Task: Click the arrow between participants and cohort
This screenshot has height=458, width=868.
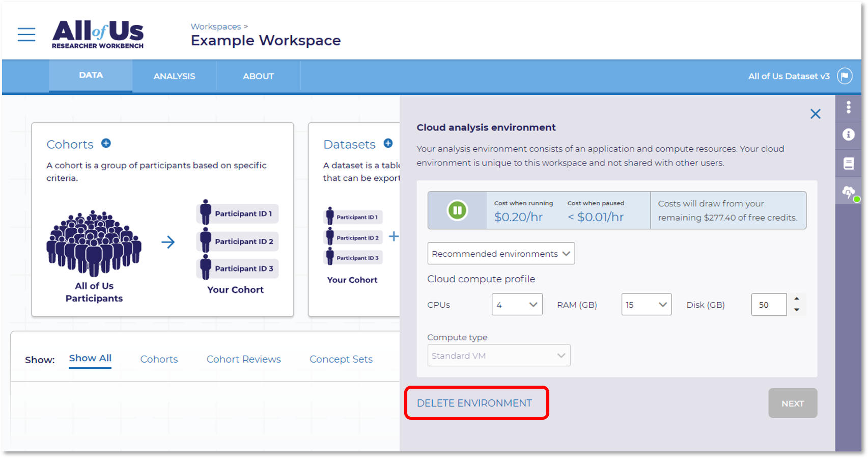Action: (168, 242)
